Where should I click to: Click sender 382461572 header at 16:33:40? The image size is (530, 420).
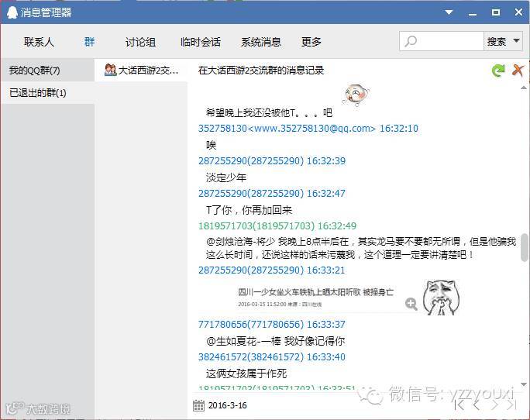coord(272,356)
